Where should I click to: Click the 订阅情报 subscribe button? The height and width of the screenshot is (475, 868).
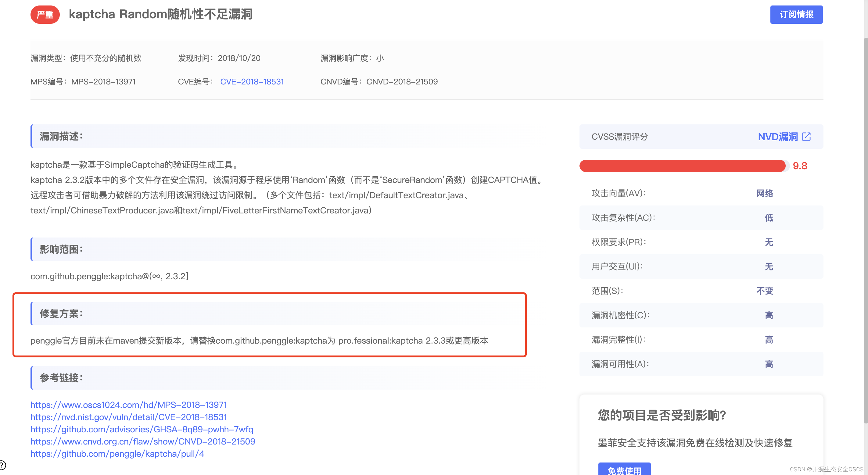(796, 15)
